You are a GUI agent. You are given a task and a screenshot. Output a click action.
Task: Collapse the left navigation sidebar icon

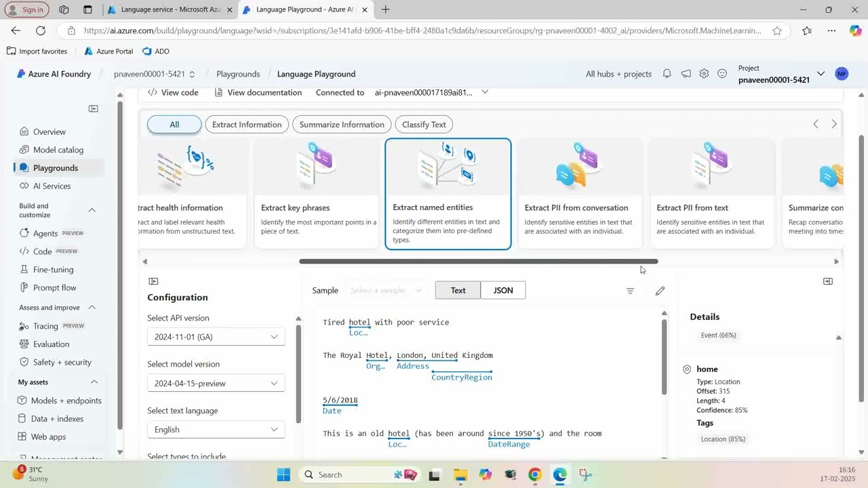coord(94,108)
